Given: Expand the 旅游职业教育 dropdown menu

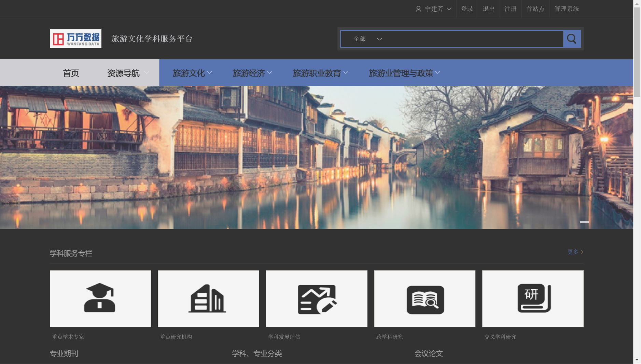Looking at the screenshot, I should [320, 73].
